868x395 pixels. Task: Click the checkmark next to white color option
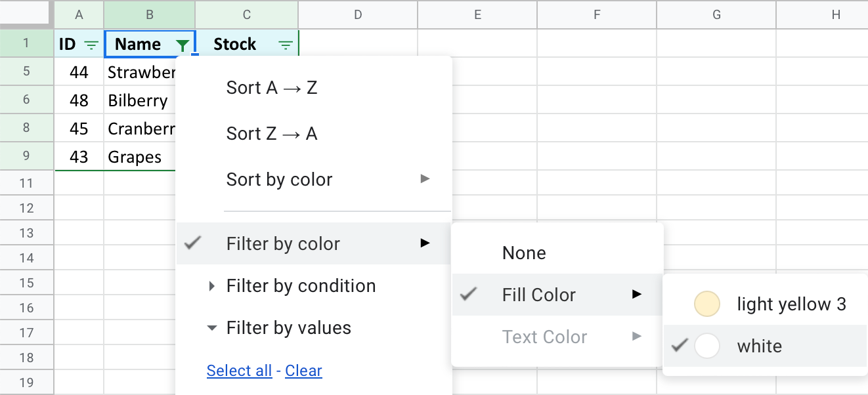coord(679,346)
